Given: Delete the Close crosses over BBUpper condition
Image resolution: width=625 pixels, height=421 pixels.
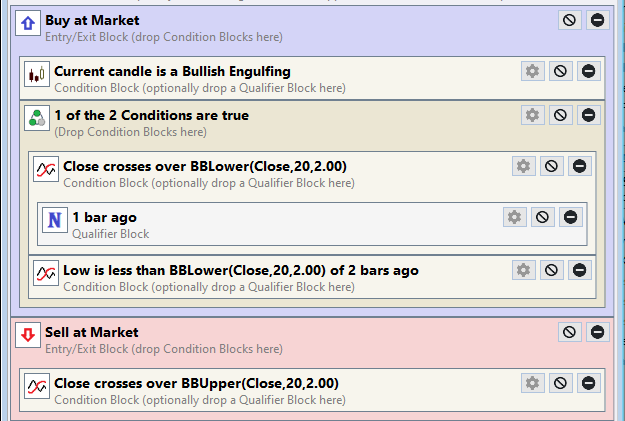Looking at the screenshot, I should point(588,384).
